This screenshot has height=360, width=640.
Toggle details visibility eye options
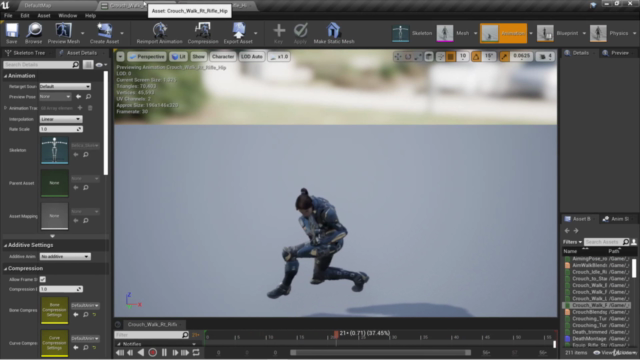point(101,64)
